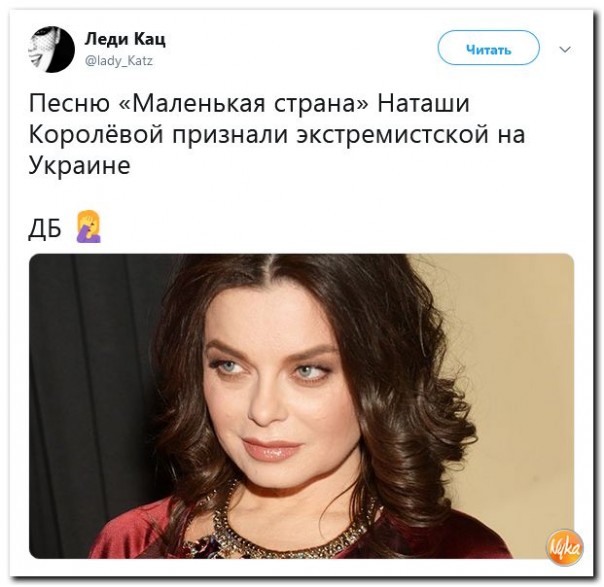Click the word Украине in the tweet
604x587 pixels.
pos(80,166)
